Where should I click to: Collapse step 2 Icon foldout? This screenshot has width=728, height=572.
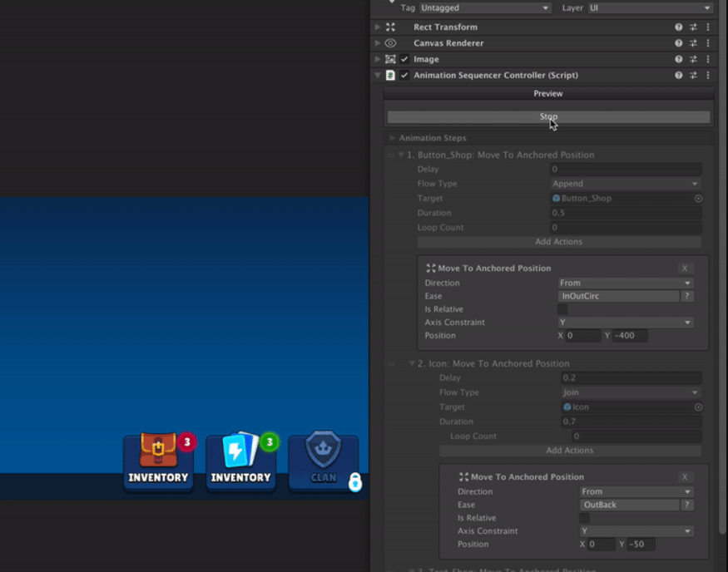(411, 363)
